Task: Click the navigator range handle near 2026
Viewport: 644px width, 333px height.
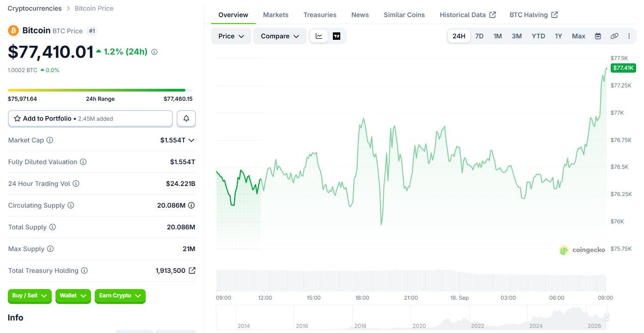Action: [x=607, y=317]
